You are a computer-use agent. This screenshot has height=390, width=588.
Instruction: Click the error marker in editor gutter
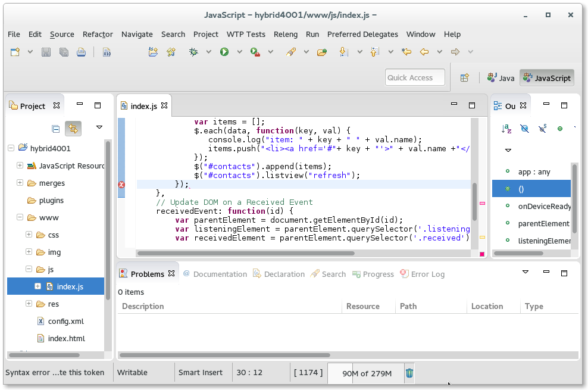121,185
